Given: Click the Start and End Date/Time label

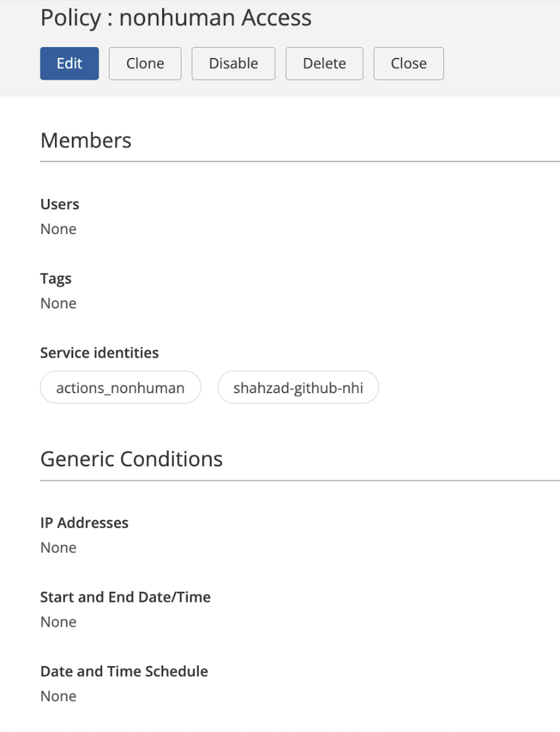Looking at the screenshot, I should (x=125, y=597).
